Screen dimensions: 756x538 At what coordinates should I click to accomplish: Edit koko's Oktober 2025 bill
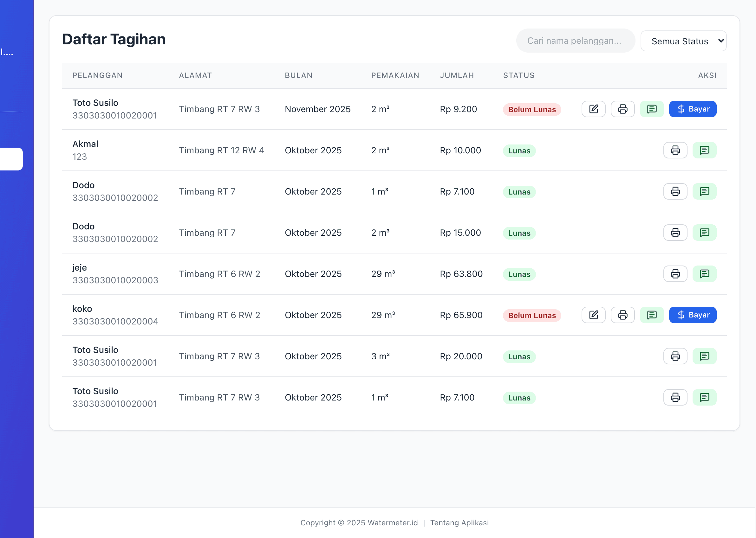(594, 315)
